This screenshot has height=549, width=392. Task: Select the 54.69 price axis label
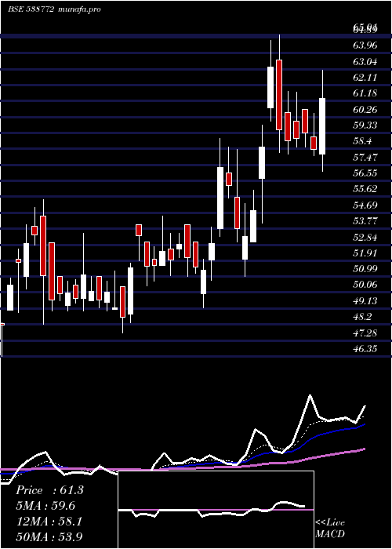click(365, 205)
